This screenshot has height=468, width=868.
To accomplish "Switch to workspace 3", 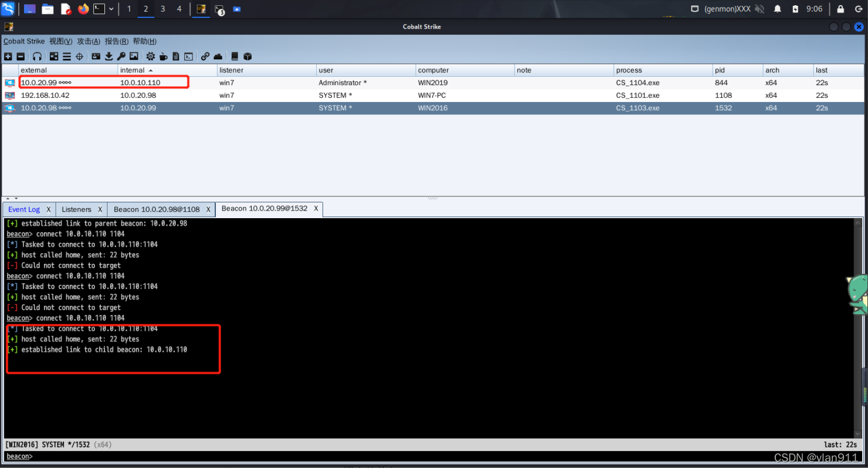I will coord(162,9).
